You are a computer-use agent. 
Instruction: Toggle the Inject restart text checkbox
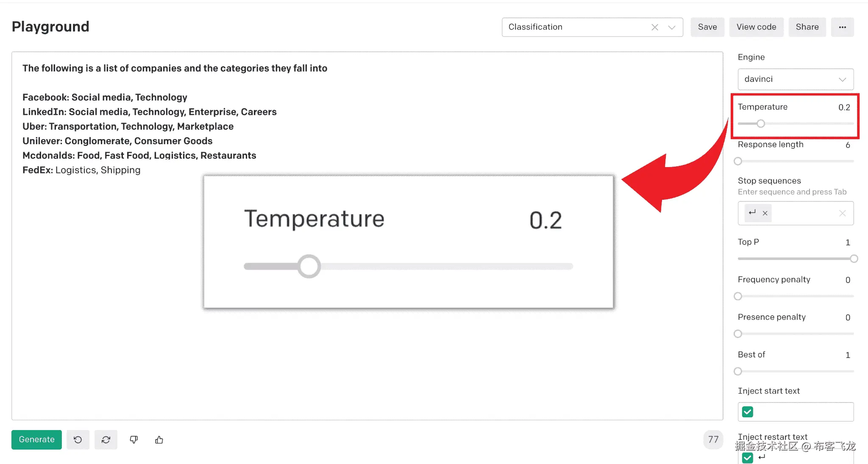coord(748,458)
